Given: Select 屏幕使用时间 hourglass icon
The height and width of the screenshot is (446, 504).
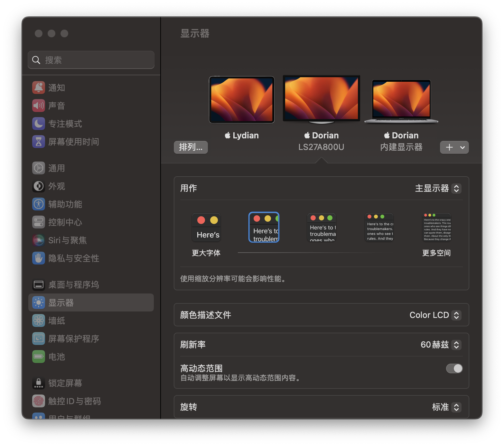Looking at the screenshot, I should [39, 142].
